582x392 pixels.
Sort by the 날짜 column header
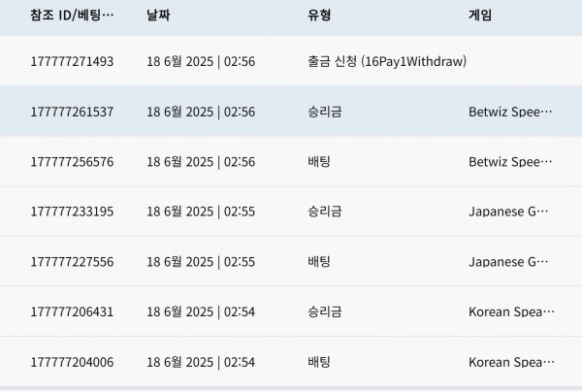click(x=158, y=16)
